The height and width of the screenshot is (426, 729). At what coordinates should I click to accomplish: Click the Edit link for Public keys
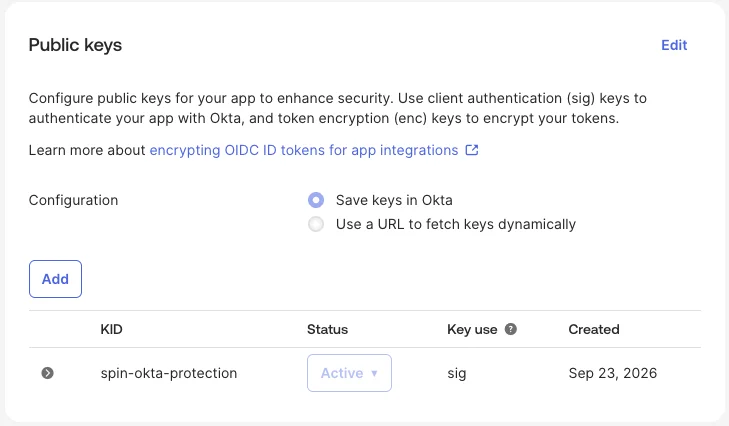[x=674, y=45]
